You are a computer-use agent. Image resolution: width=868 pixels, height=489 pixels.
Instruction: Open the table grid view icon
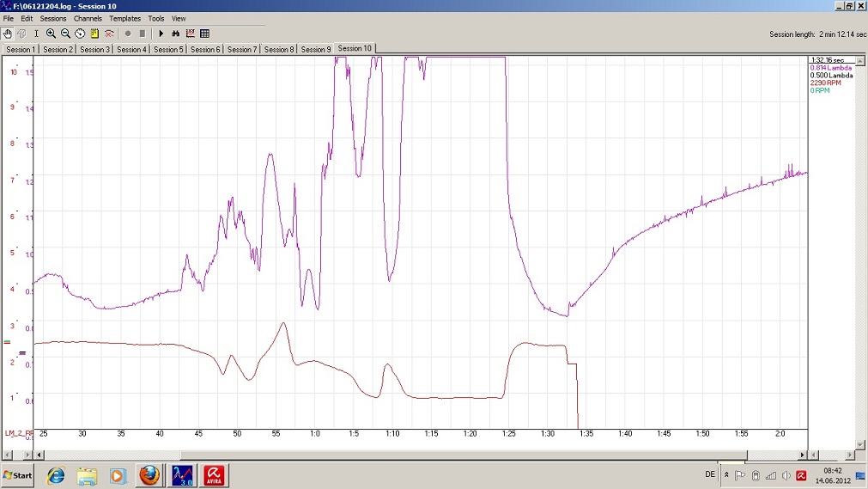(205, 34)
